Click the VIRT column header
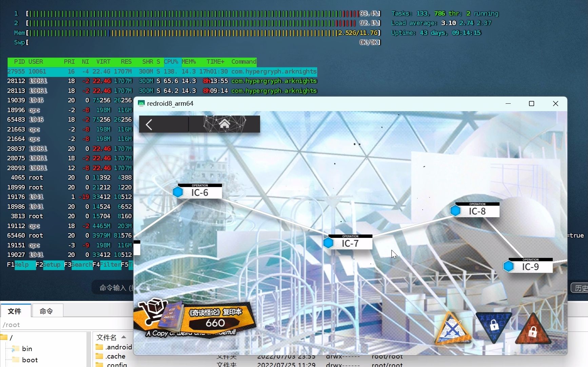 pyautogui.click(x=103, y=62)
